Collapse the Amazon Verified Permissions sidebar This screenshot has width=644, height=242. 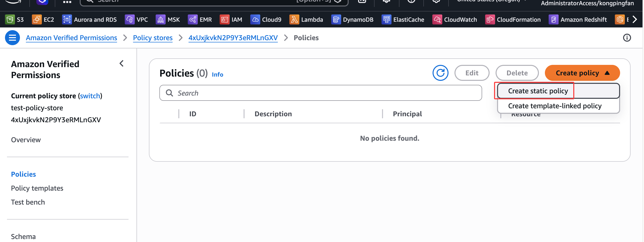(122, 64)
